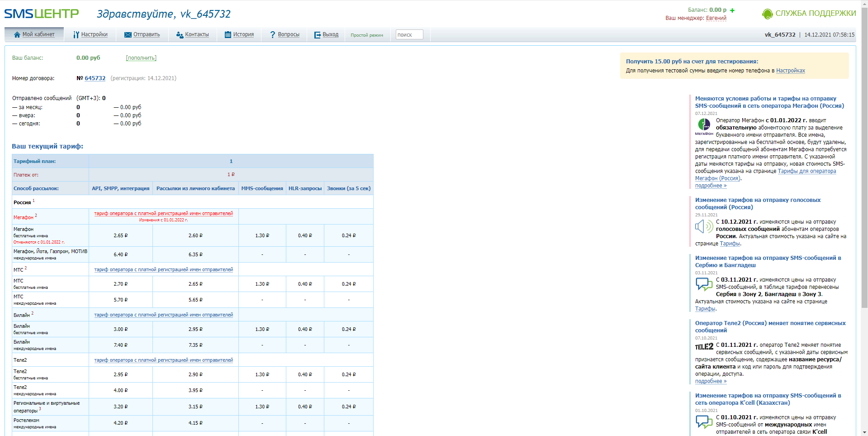Image resolution: width=868 pixels, height=436 pixels.
Task: Click the question mark icon for Вопросы
Action: click(x=273, y=34)
